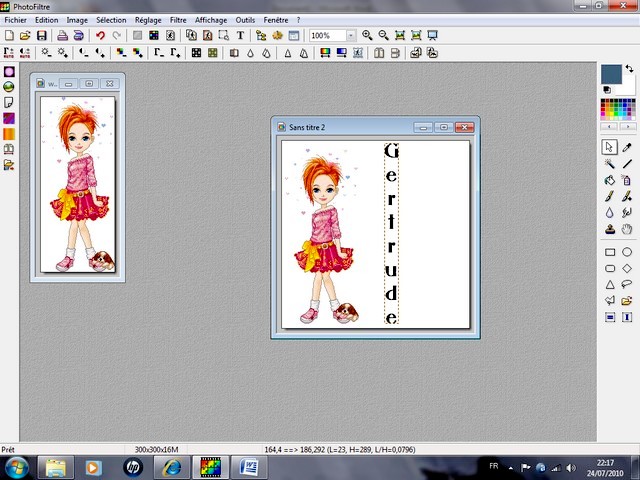Image resolution: width=640 pixels, height=480 pixels.
Task: Click the volume speaker tray icon
Action: [571, 468]
